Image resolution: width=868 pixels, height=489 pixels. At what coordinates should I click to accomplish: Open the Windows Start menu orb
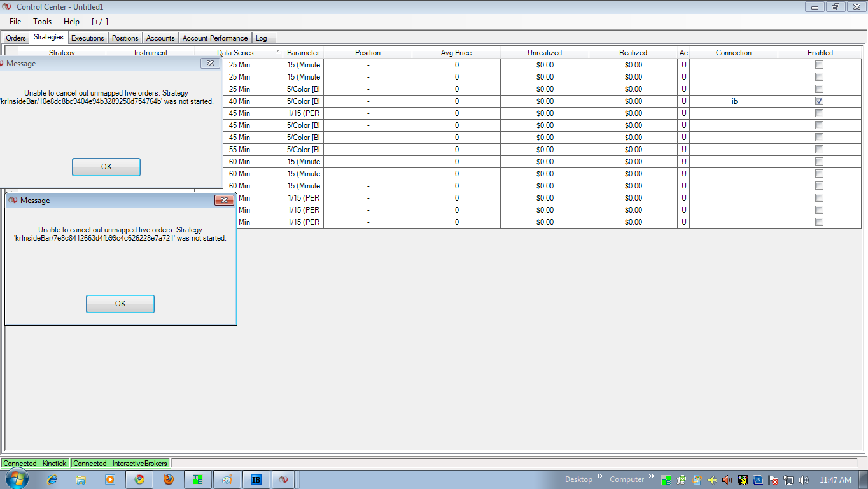[17, 479]
